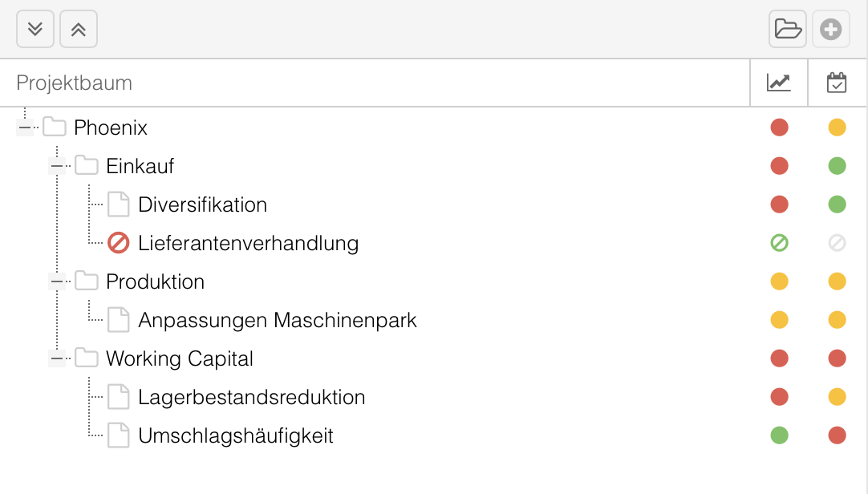
Task: Collapse the Einkauf folder node
Action: pos(57,166)
